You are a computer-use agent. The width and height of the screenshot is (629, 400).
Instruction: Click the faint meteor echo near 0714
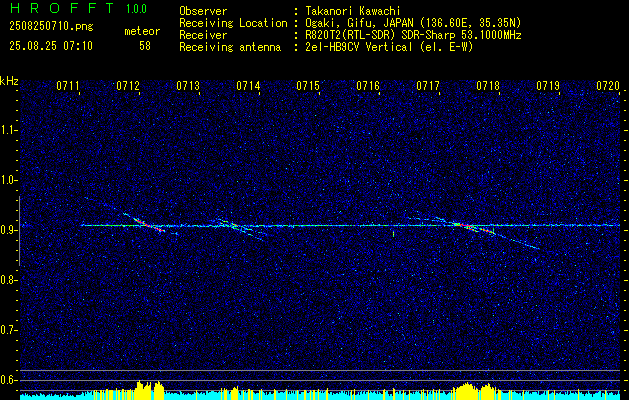[x=240, y=229]
